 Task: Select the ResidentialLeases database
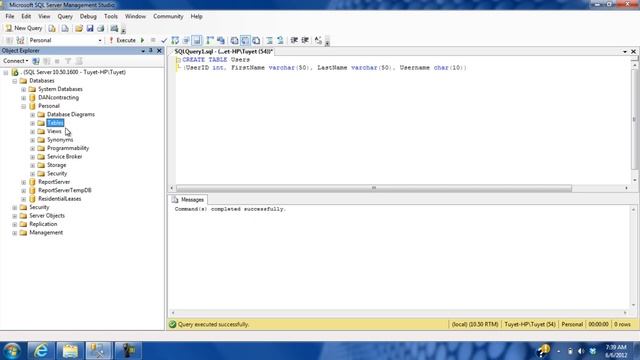tap(60, 199)
